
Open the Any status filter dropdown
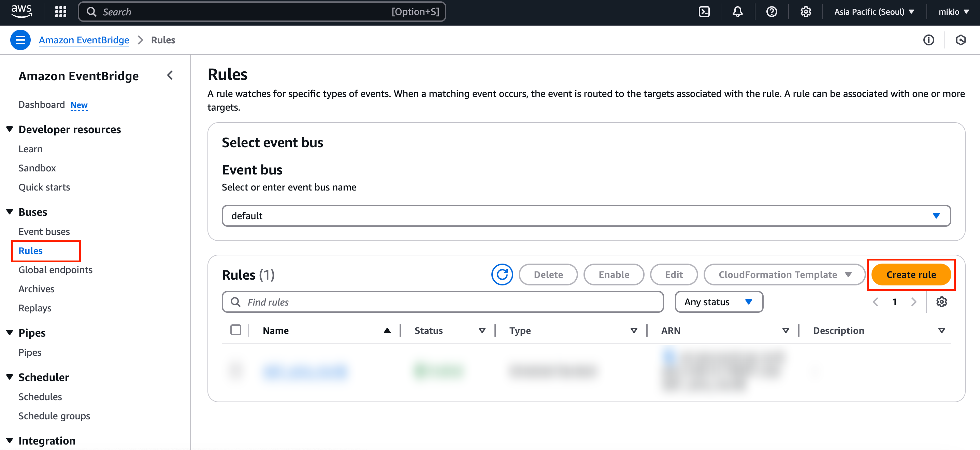[x=718, y=302]
